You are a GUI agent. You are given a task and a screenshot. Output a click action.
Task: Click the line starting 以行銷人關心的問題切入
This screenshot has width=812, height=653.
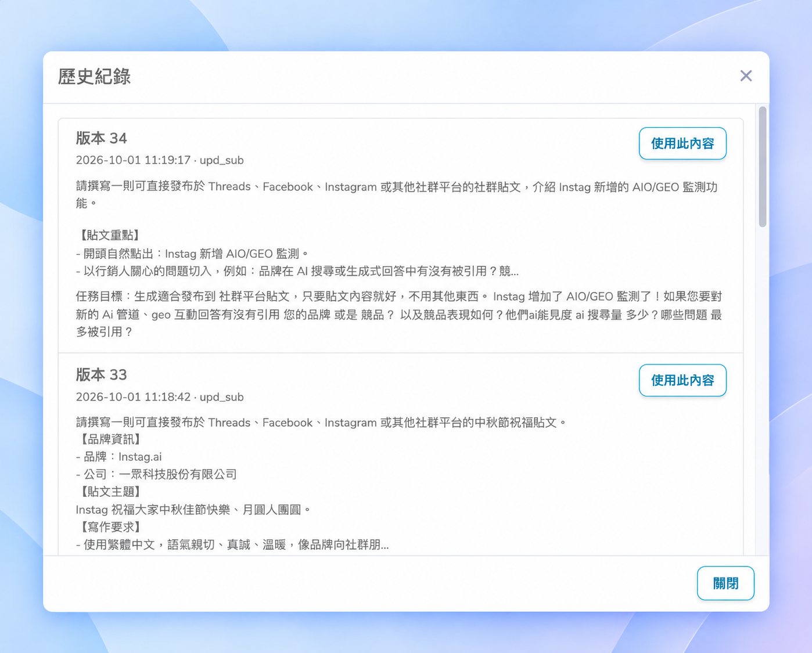point(297,271)
